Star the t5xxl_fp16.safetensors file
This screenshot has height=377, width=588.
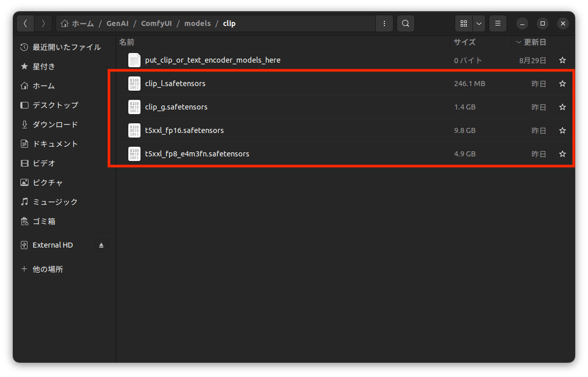coord(562,130)
